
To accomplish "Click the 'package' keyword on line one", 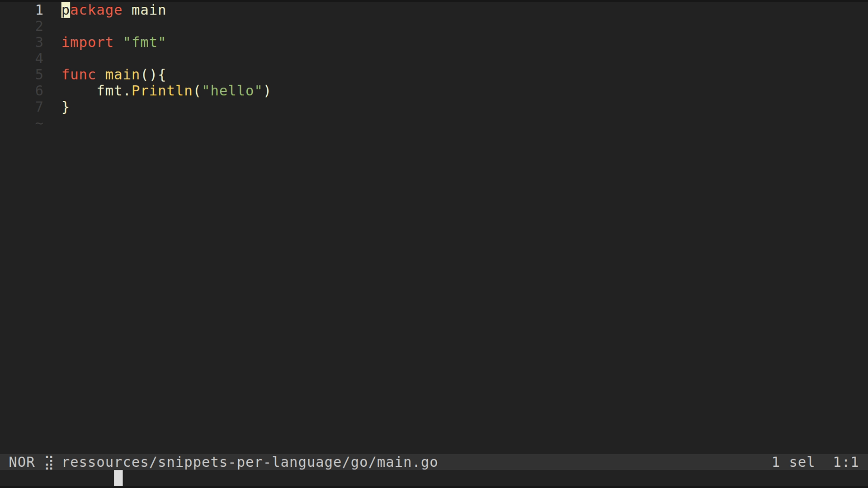I will point(92,10).
